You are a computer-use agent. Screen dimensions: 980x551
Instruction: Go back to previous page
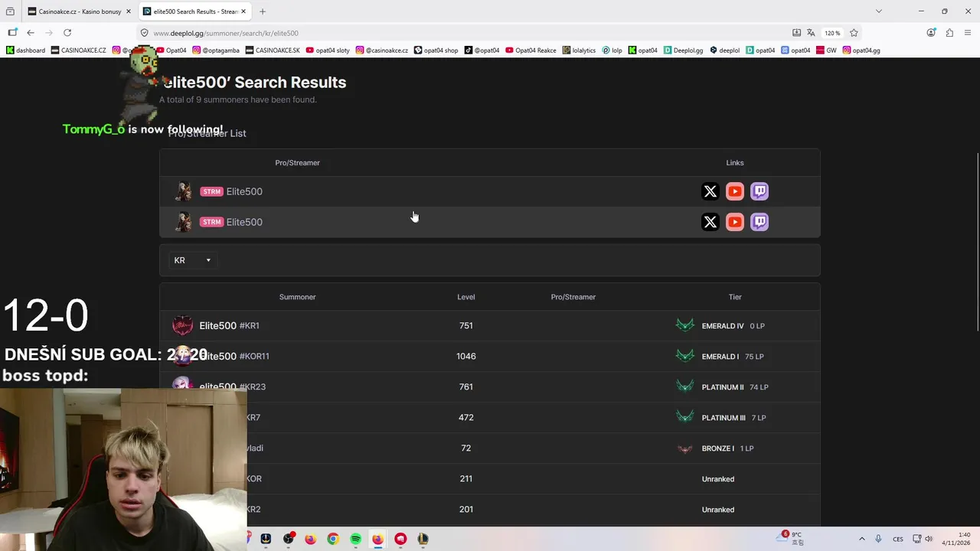click(x=31, y=33)
